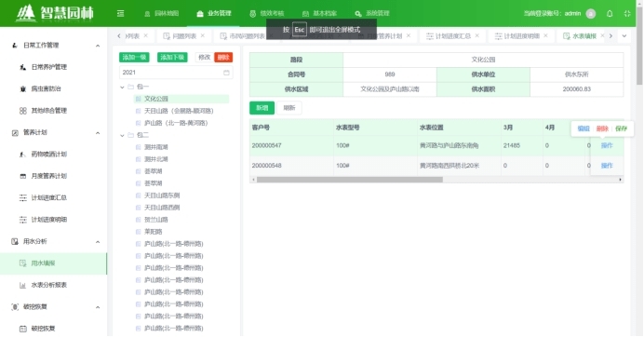Click the red 删除 button above tree
The height and width of the screenshot is (337, 644).
tap(223, 57)
